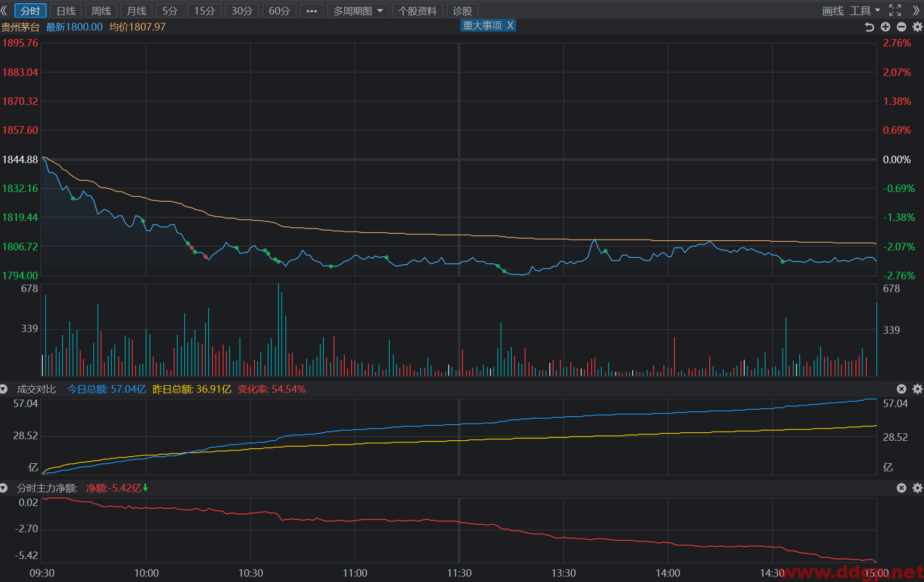This screenshot has height=582, width=924.
Task: Select the 5分 period tab
Action: pyautogui.click(x=170, y=11)
